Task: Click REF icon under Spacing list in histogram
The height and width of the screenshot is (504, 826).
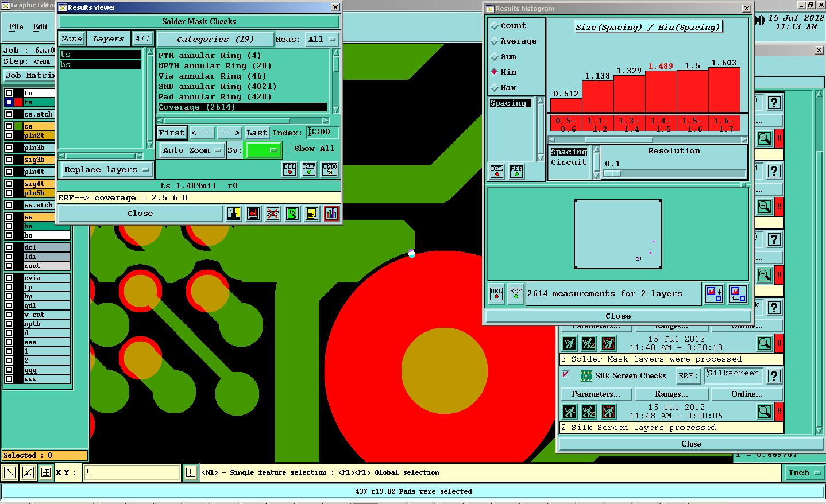Action: click(x=516, y=171)
